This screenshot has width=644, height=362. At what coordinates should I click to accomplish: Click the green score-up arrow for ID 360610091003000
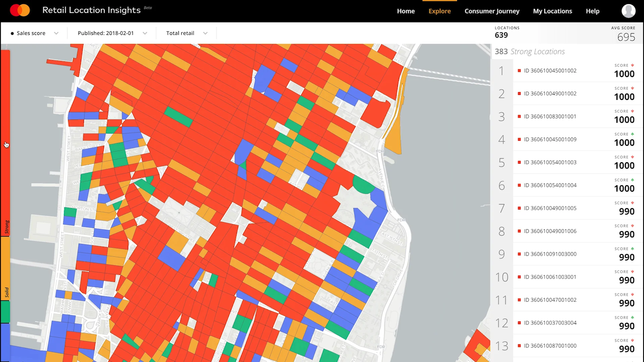coord(632,249)
